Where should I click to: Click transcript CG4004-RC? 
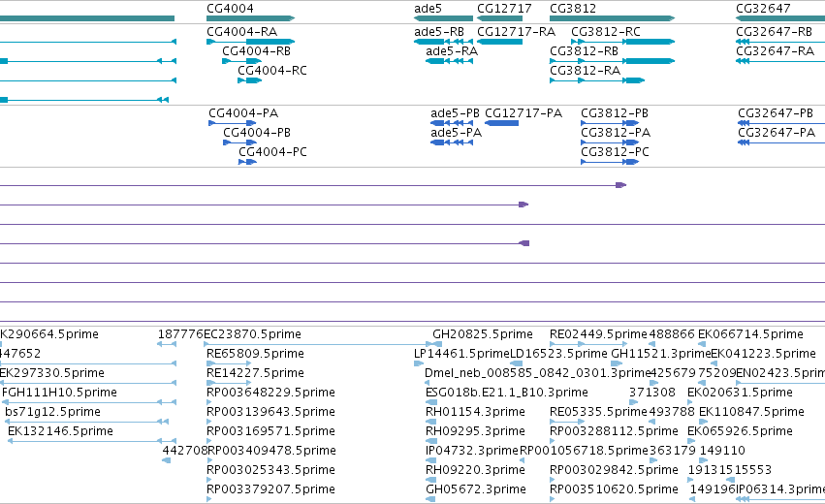tap(272, 71)
